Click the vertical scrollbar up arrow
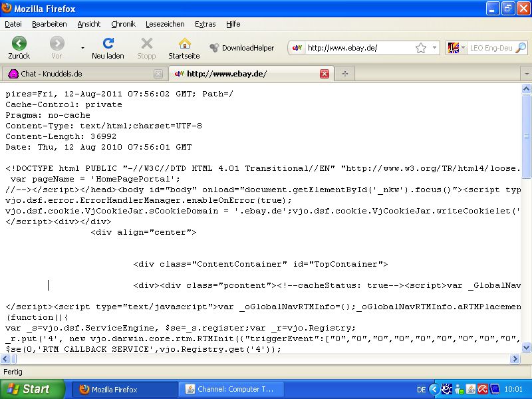532x399 pixels. [x=526, y=89]
